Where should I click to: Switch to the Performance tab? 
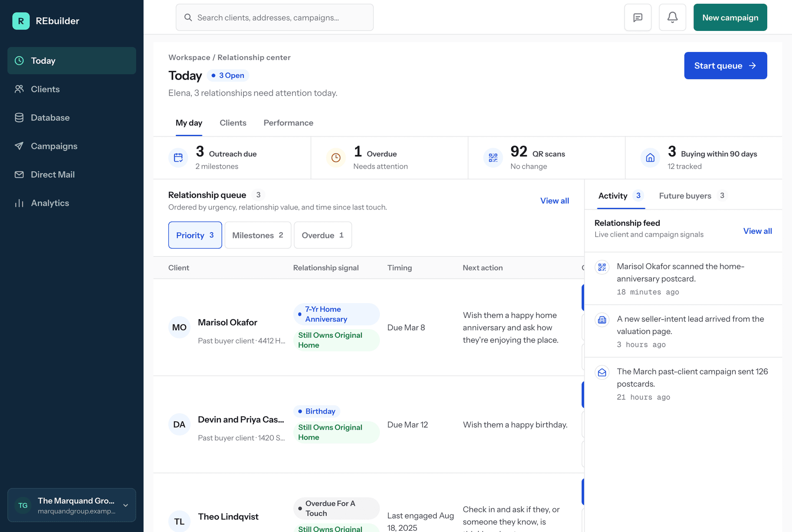pyautogui.click(x=288, y=123)
